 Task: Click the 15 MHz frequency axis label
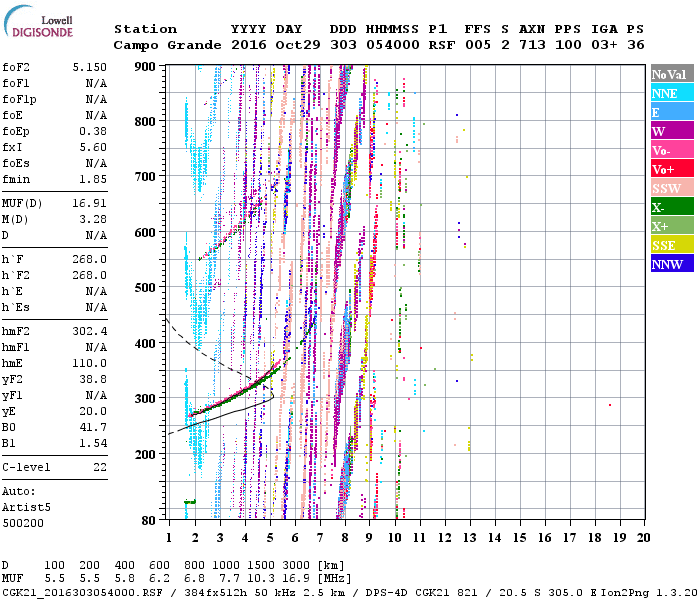(x=519, y=538)
